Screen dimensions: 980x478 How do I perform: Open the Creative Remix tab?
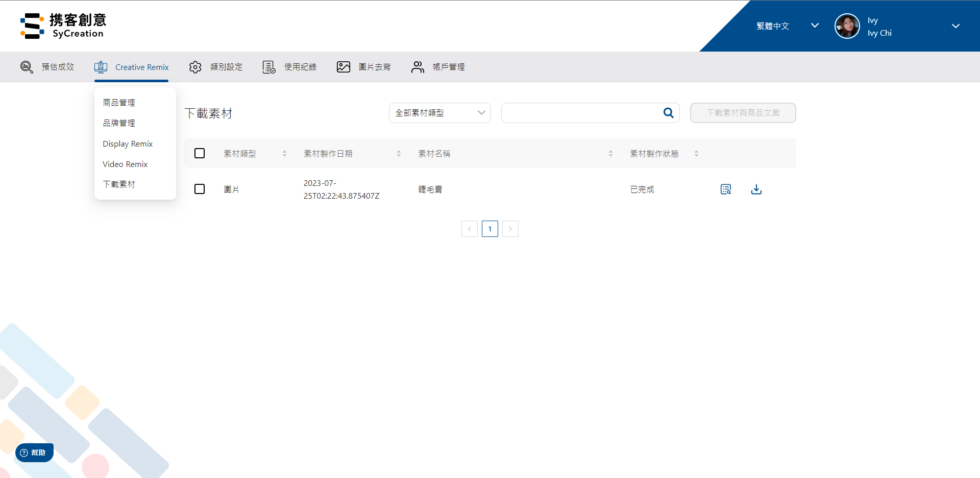point(131,67)
